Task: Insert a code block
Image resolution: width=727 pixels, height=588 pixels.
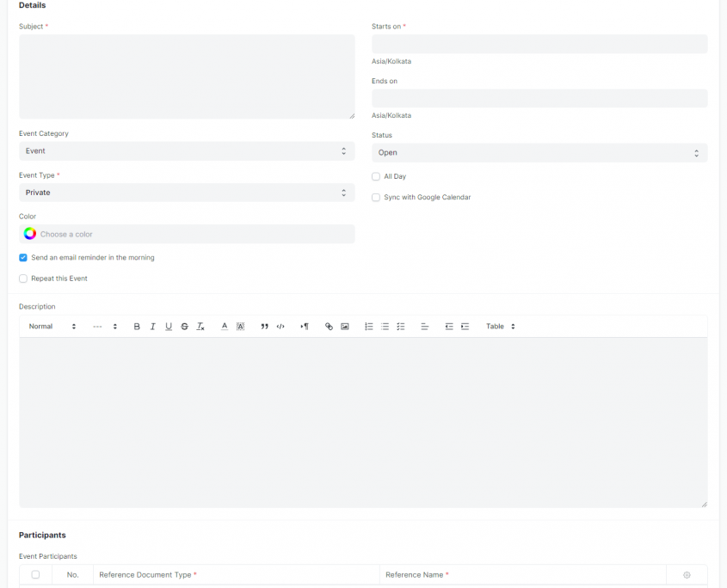Action: point(280,326)
